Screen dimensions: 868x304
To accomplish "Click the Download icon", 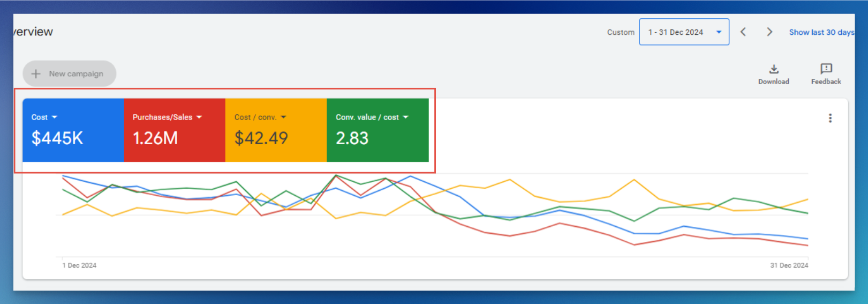I will 774,69.
